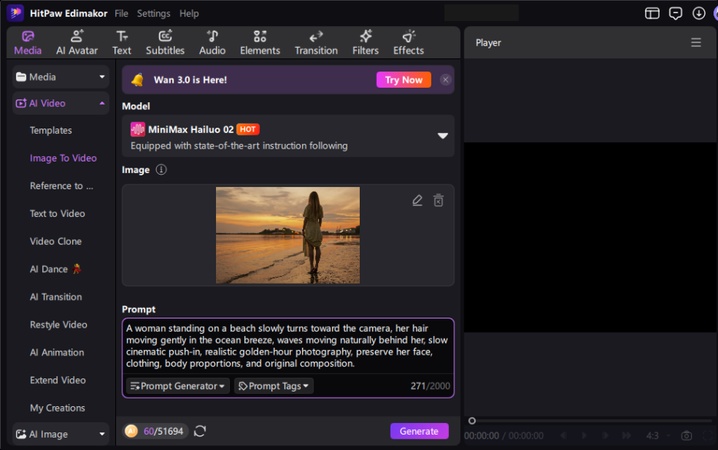Click the Image info icon
Viewport: 718px width, 450px height.
pos(161,170)
